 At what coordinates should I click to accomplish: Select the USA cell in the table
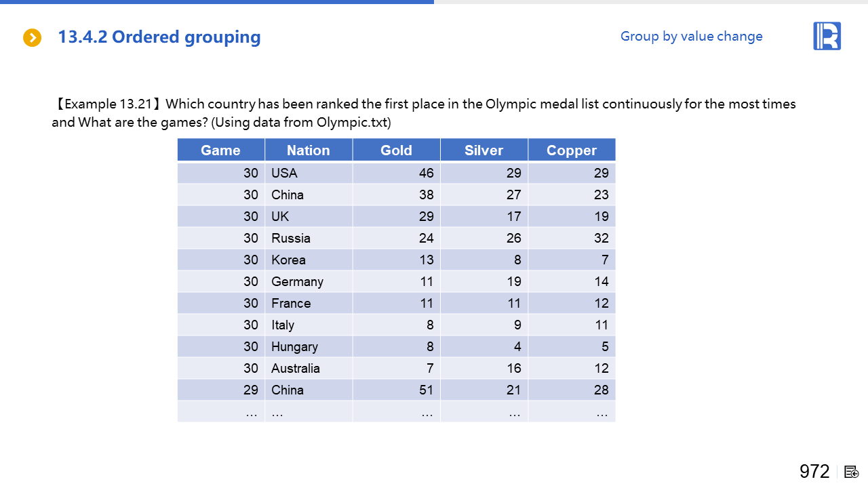[x=284, y=174]
